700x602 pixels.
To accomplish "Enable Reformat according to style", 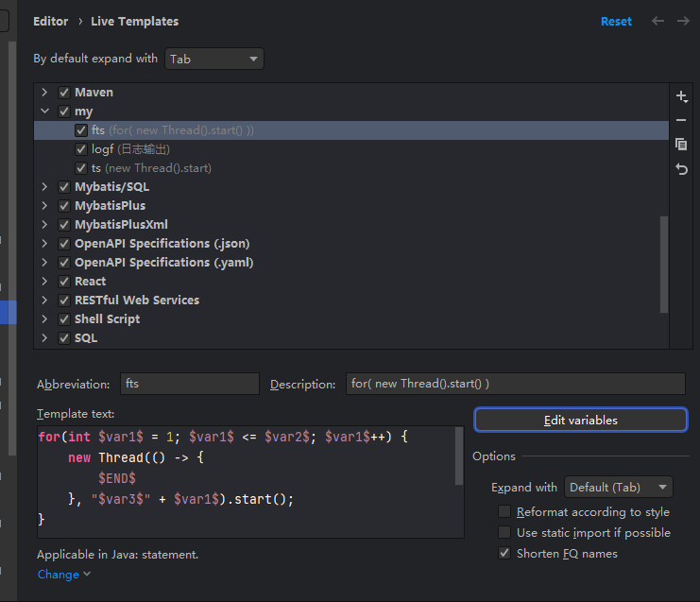I will coord(504,512).
